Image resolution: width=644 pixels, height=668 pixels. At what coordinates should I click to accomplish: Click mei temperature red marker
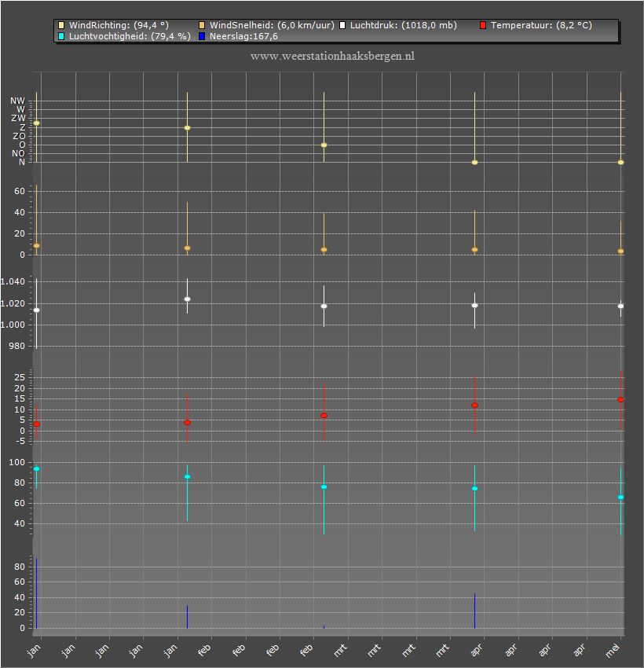click(620, 399)
